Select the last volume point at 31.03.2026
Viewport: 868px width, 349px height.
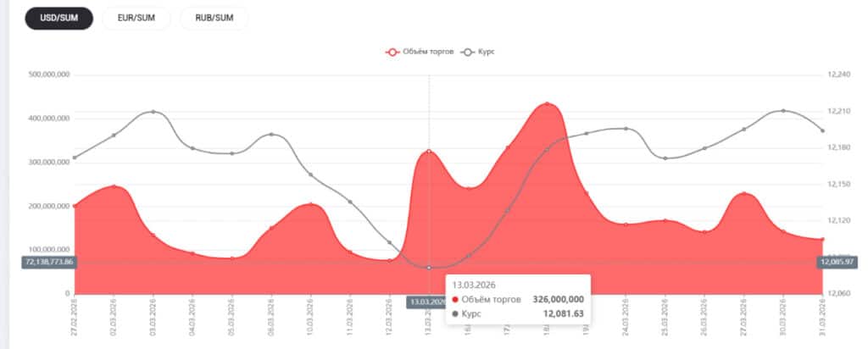pyautogui.click(x=822, y=240)
